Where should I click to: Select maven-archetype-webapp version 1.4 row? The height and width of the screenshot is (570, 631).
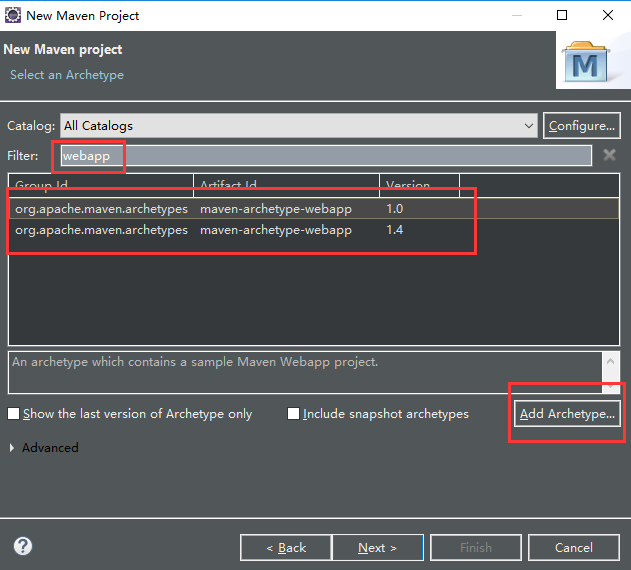pyautogui.click(x=314, y=230)
